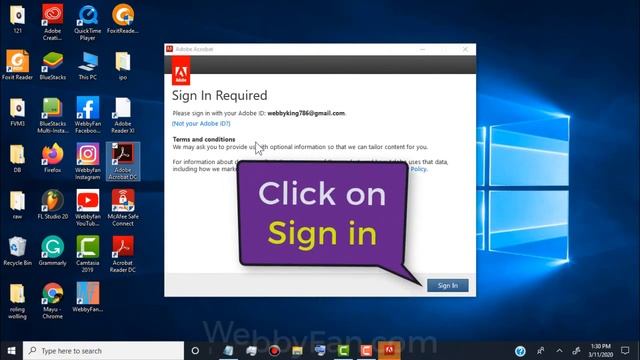Launch FoxitReader top-row desktop shortcut
Viewport: 640px width, 360px height.
coord(123,19)
